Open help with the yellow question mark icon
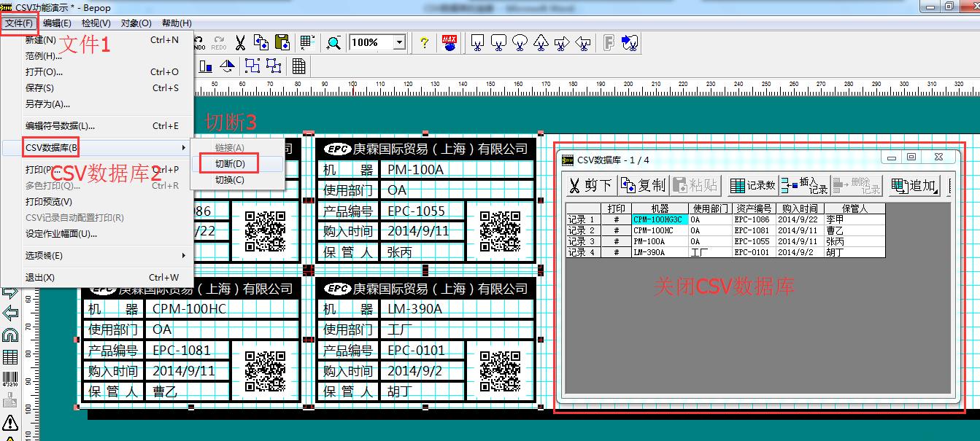980x441 pixels. tap(424, 43)
